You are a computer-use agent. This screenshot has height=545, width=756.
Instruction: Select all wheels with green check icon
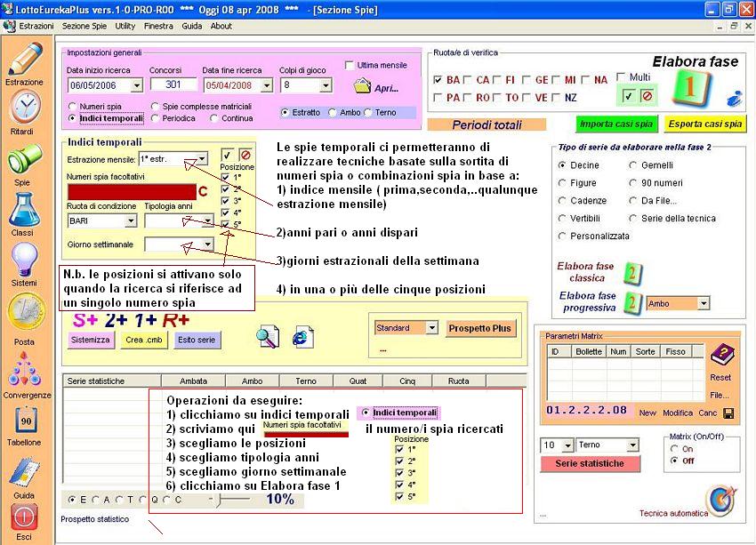628,96
